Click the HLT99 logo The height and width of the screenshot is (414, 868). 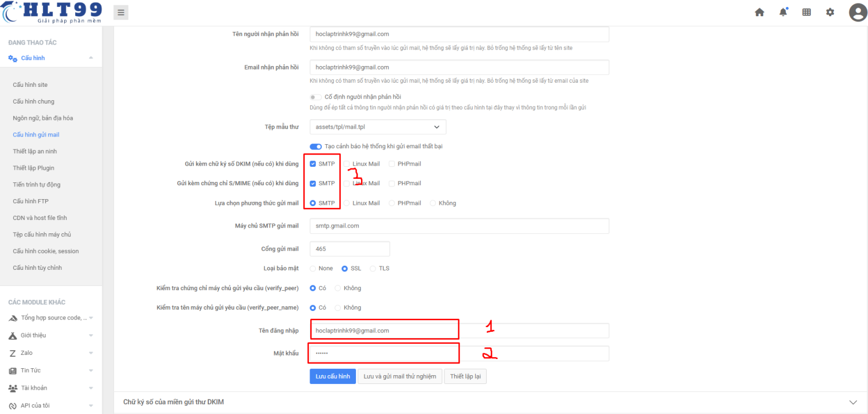pyautogui.click(x=52, y=12)
